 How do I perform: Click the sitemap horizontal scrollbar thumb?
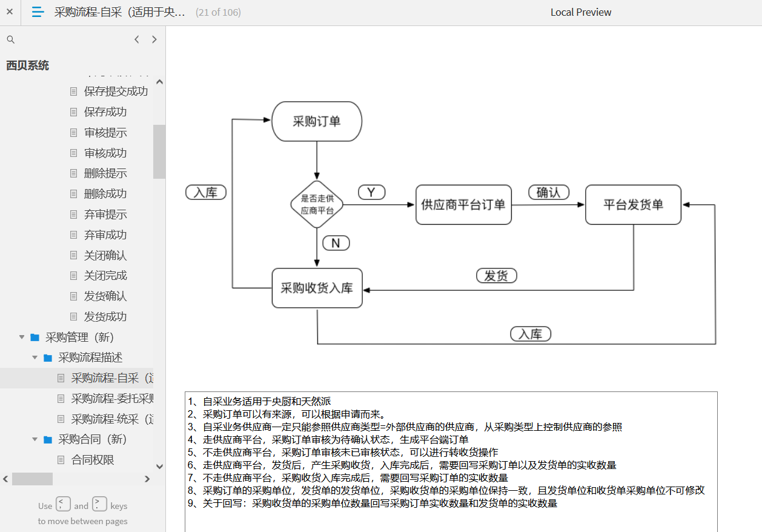coord(32,479)
